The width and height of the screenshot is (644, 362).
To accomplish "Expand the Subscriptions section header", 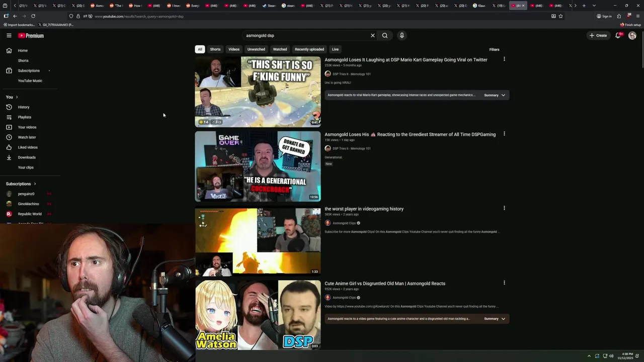I will coord(21,184).
